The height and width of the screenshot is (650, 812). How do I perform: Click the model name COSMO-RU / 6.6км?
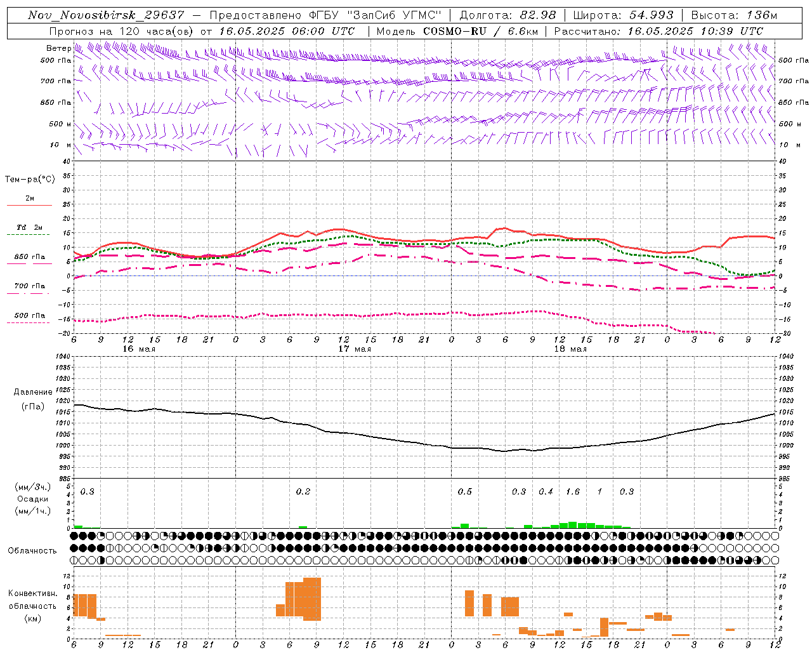point(480,31)
